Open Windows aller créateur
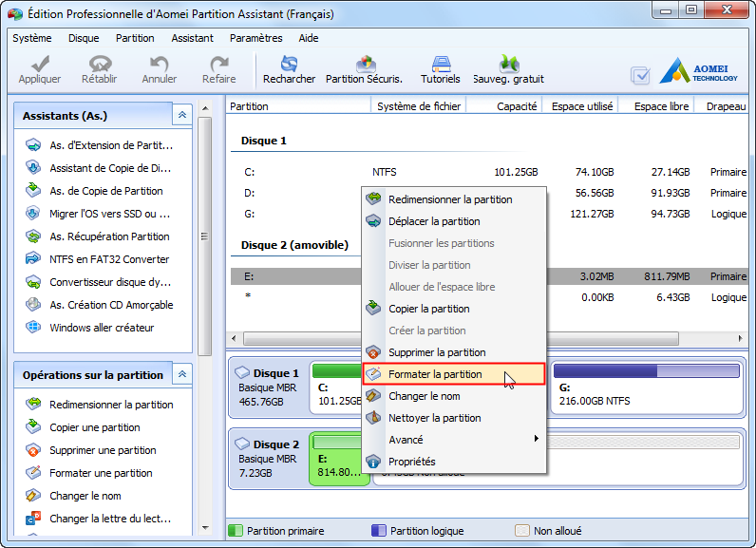The image size is (756, 548). pyautogui.click(x=90, y=328)
